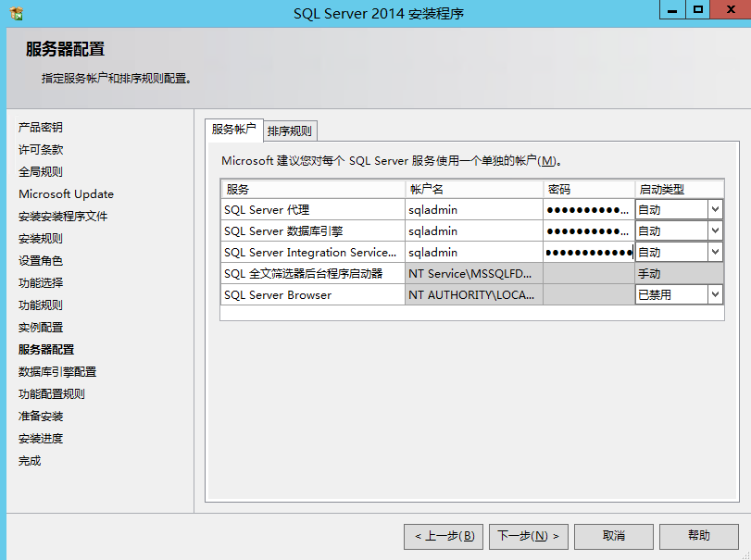This screenshot has width=751, height=560.
Task: Select the 许可条款 step in sidebar
Action: point(41,150)
